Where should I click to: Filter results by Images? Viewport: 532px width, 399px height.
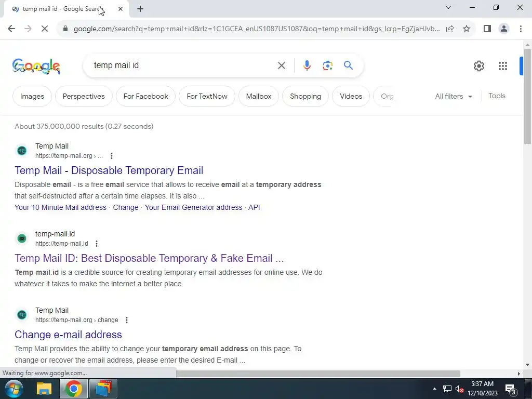click(x=32, y=96)
